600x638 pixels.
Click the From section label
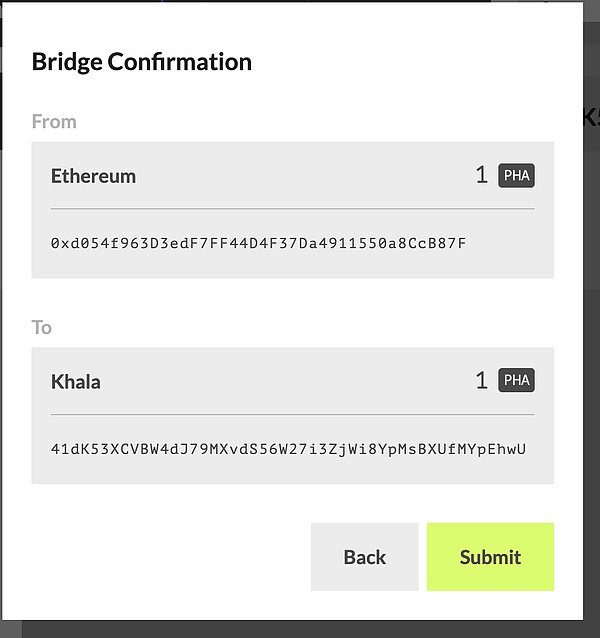54,121
